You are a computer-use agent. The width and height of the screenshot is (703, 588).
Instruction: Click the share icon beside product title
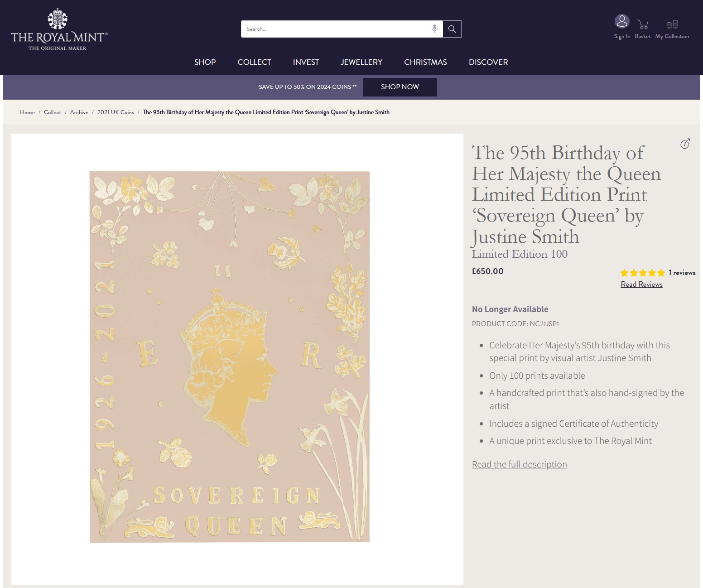[685, 144]
